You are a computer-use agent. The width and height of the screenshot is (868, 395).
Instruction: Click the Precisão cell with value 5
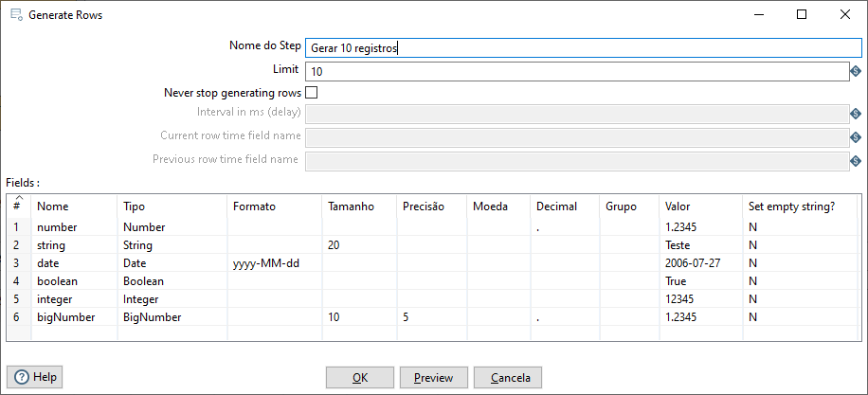click(432, 317)
